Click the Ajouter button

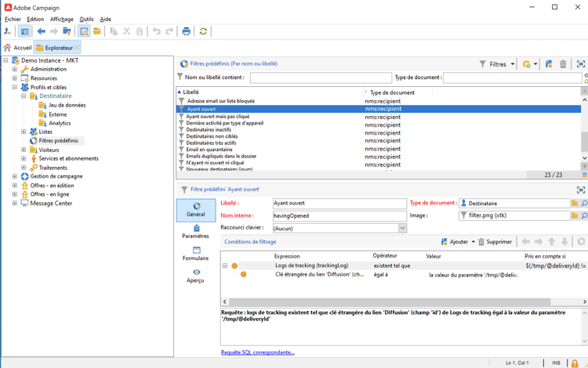pos(455,242)
